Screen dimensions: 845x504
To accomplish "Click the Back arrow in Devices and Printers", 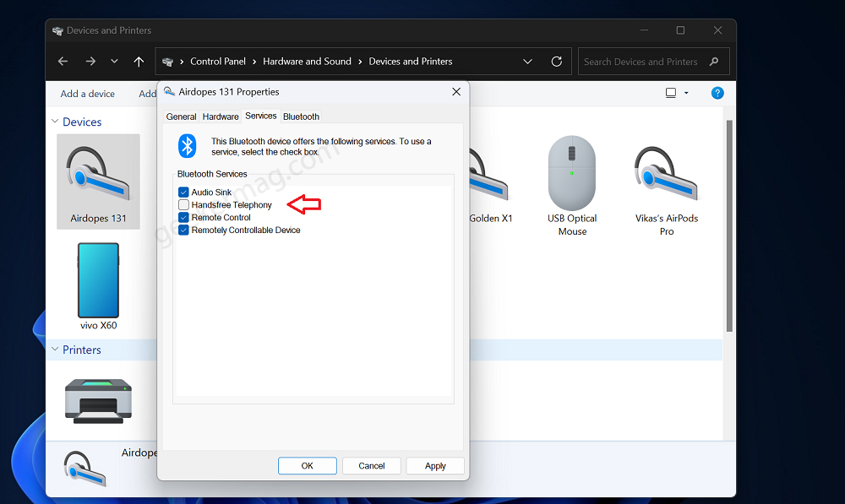I will click(63, 62).
